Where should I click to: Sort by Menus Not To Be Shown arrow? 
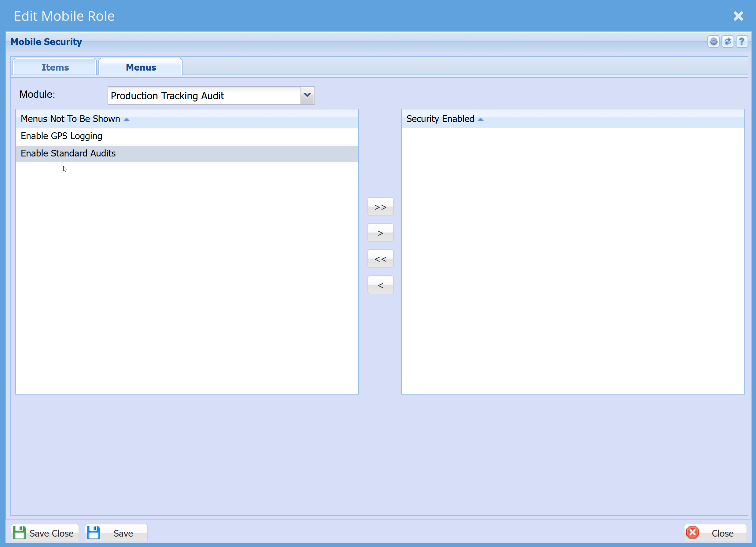click(x=127, y=119)
